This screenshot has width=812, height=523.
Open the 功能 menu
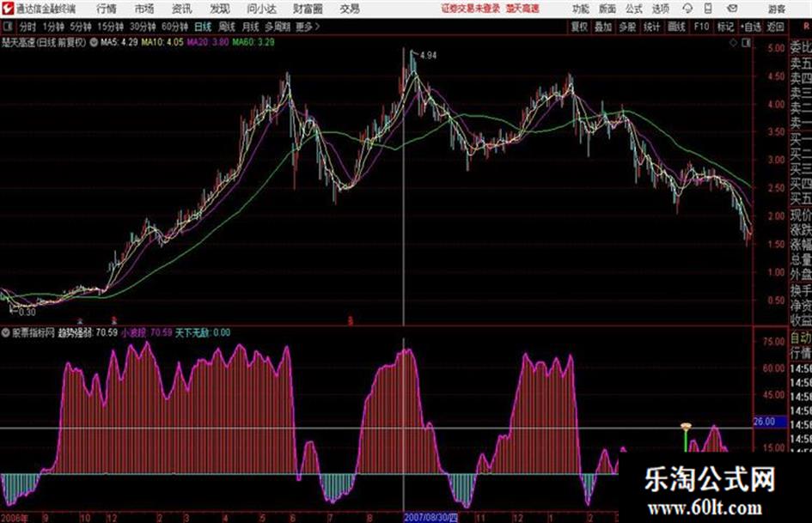point(581,9)
